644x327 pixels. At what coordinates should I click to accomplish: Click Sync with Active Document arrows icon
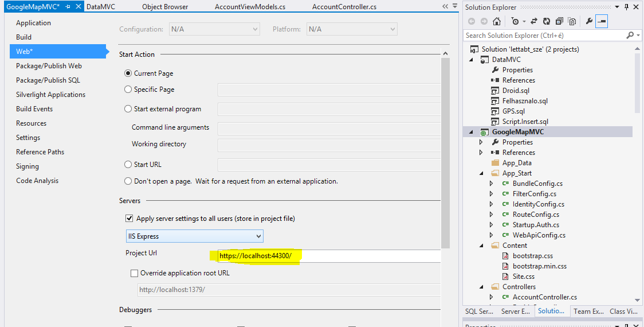534,21
